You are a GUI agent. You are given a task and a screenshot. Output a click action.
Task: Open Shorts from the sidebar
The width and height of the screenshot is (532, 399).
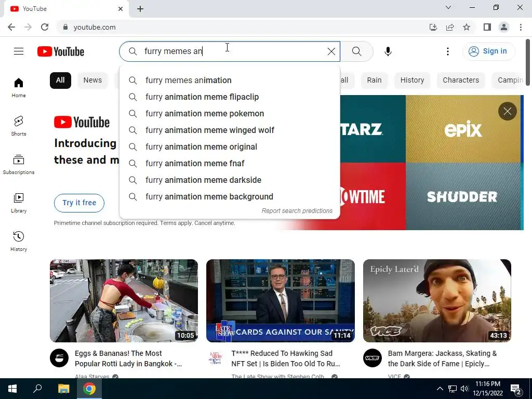pyautogui.click(x=19, y=126)
